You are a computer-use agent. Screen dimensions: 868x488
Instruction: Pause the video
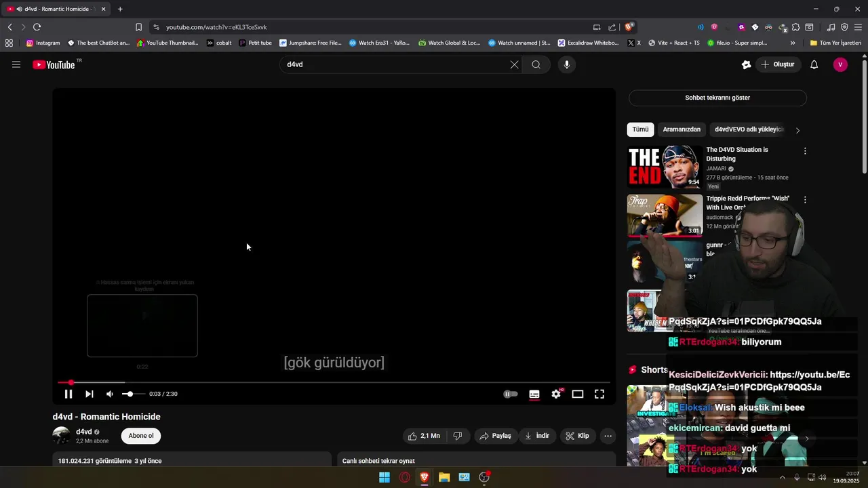(x=68, y=394)
